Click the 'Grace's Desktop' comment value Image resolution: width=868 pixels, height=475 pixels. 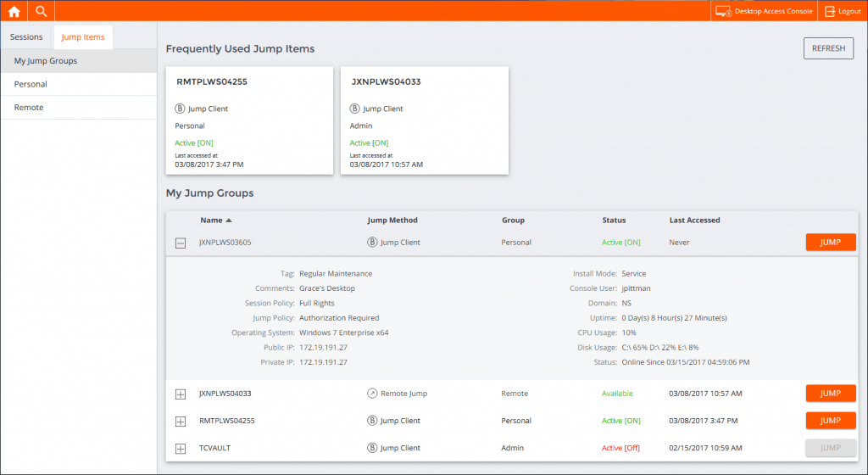tap(327, 288)
